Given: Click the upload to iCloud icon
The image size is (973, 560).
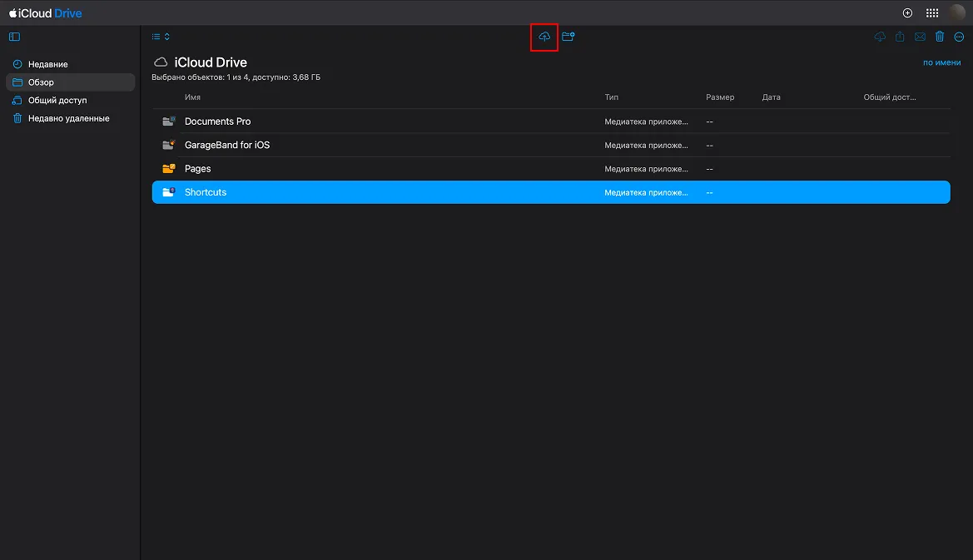Looking at the screenshot, I should [x=544, y=37].
